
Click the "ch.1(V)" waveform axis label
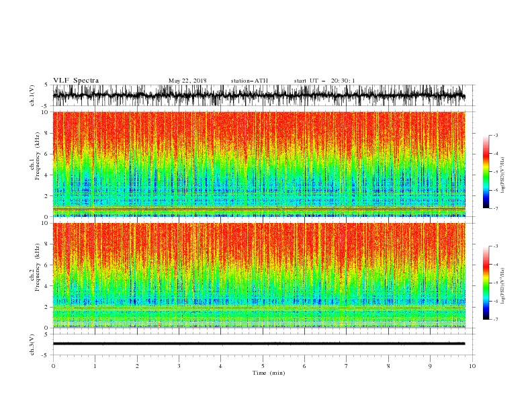[32, 95]
